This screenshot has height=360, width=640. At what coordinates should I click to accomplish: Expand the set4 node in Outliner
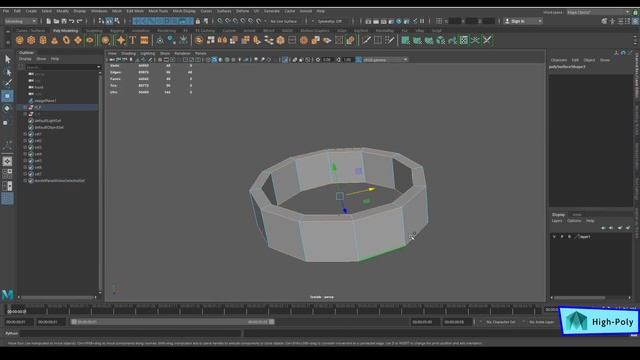click(x=25, y=154)
